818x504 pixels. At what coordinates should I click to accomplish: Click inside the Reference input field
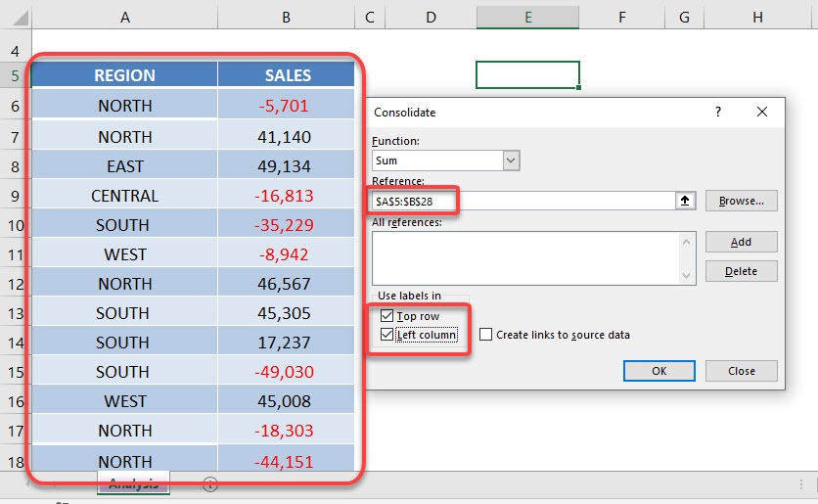pyautogui.click(x=523, y=201)
